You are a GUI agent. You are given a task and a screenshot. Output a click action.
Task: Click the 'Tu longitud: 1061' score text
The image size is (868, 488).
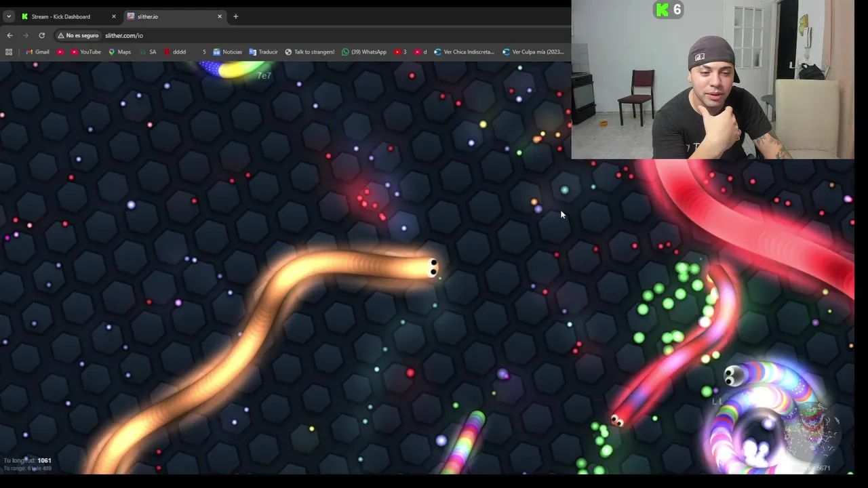pyautogui.click(x=27, y=460)
